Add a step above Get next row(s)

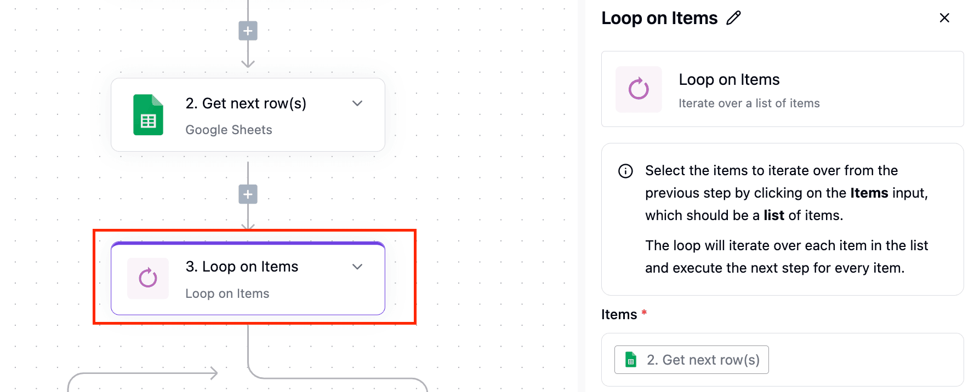[248, 31]
